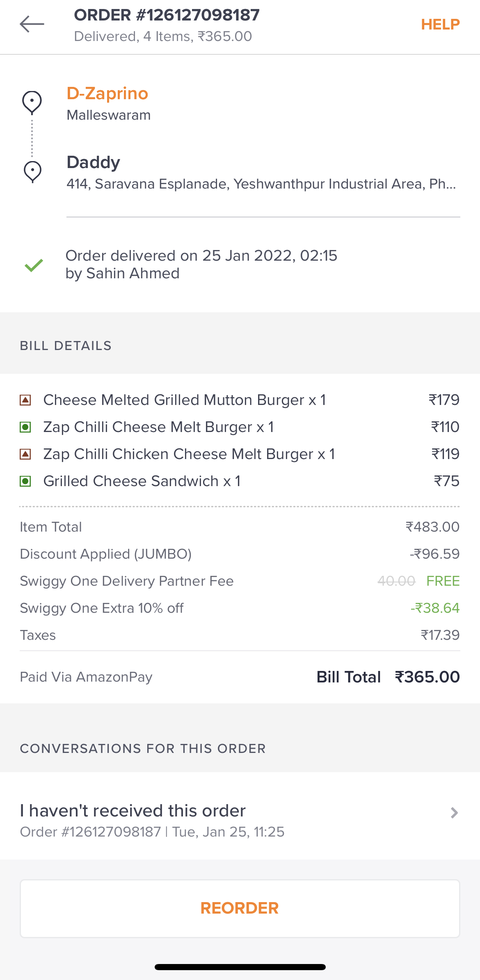The width and height of the screenshot is (480, 980).
Task: Click non-veg icon beside Chilli Chicken Burger
Action: 25,454
